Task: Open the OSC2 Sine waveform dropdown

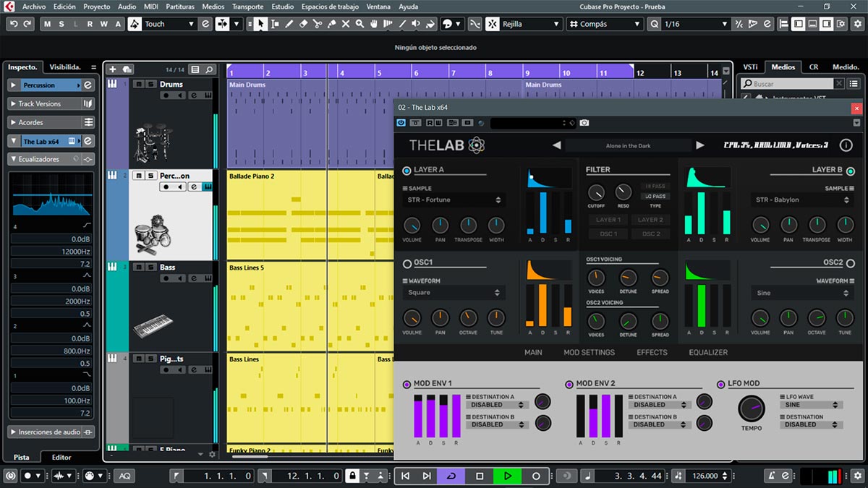Action: (x=803, y=293)
